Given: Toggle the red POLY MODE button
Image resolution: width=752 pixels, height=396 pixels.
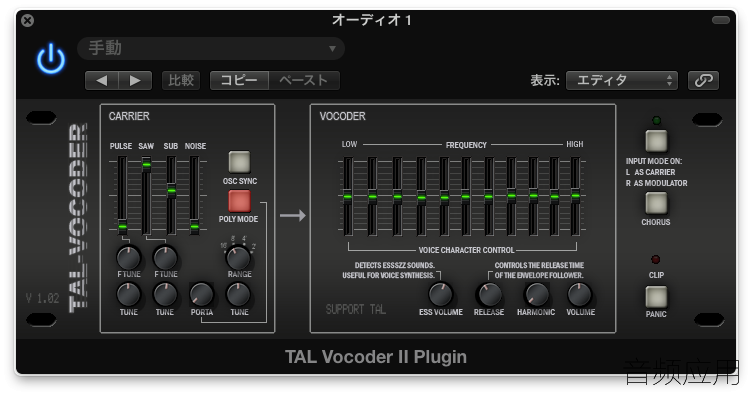Looking at the screenshot, I should pos(239,201).
